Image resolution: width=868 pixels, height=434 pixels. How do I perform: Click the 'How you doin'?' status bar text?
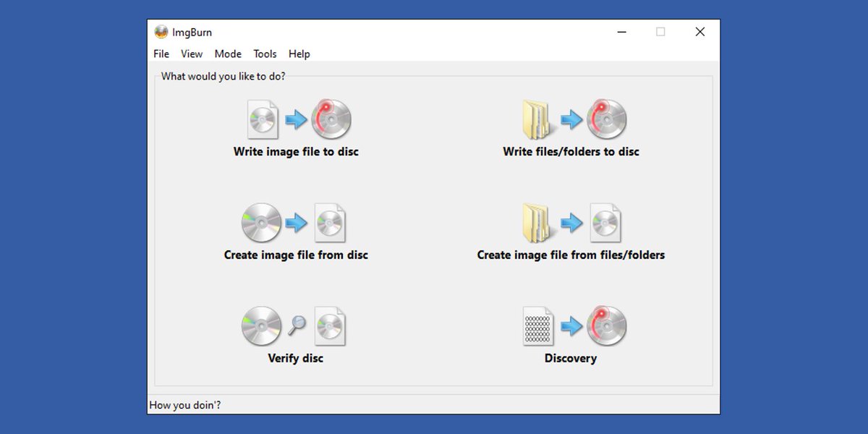(185, 405)
